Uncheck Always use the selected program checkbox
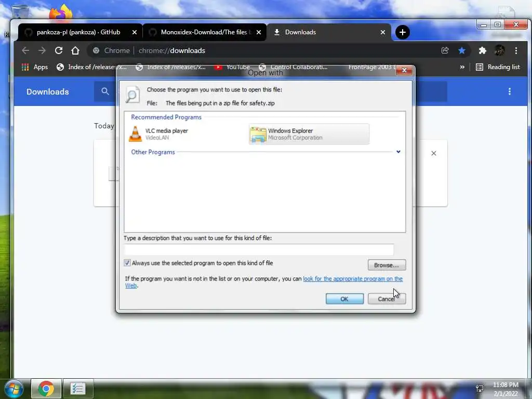 (x=127, y=263)
